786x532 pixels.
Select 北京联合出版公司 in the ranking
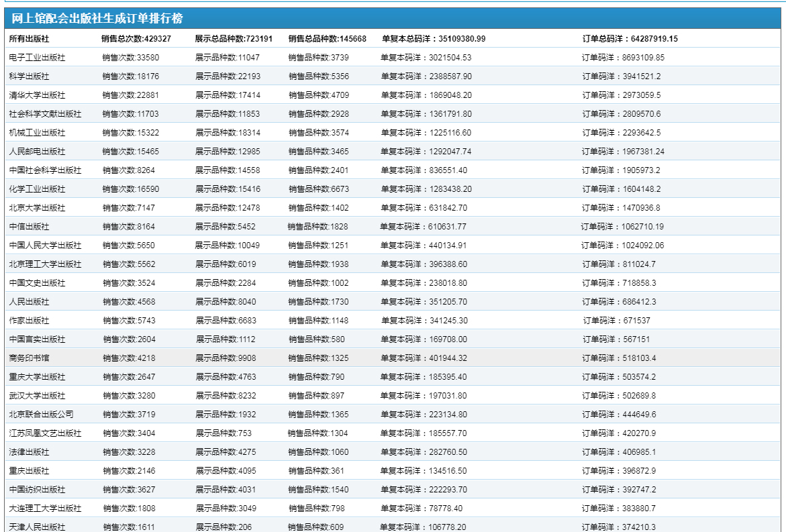41,415
